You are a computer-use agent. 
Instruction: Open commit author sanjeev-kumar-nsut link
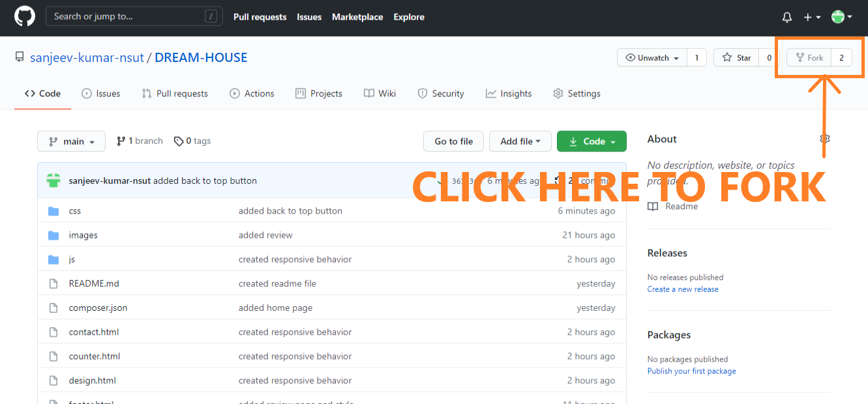(110, 180)
